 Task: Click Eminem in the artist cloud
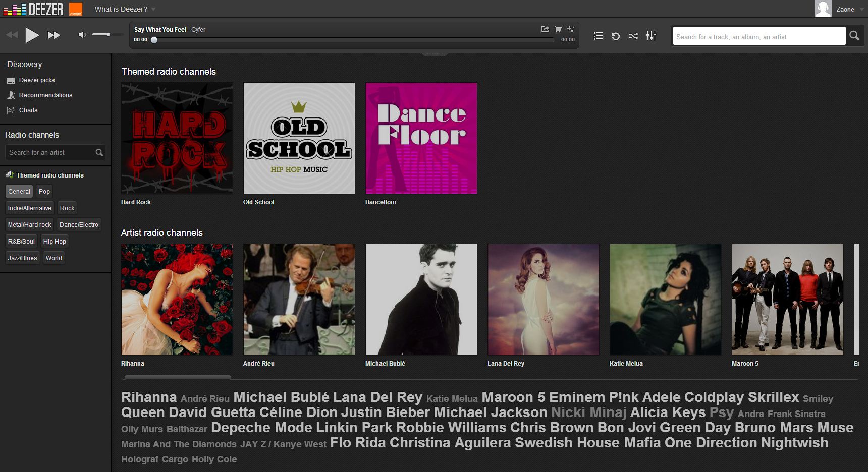(x=577, y=397)
